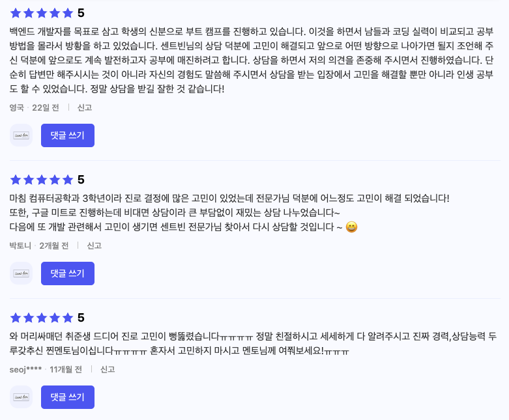The width and height of the screenshot is (509, 420).
Task: Click 댓글 쓰기 button under 박토니's review
Action: click(68, 273)
